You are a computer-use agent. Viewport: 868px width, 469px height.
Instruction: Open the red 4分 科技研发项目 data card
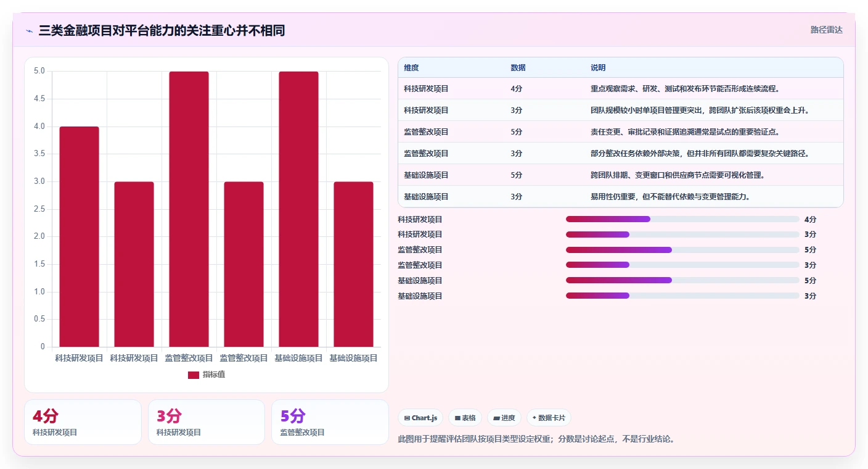[83, 422]
